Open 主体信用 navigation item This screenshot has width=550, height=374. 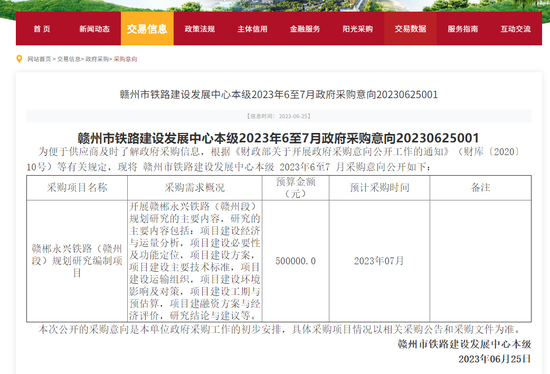253,29
